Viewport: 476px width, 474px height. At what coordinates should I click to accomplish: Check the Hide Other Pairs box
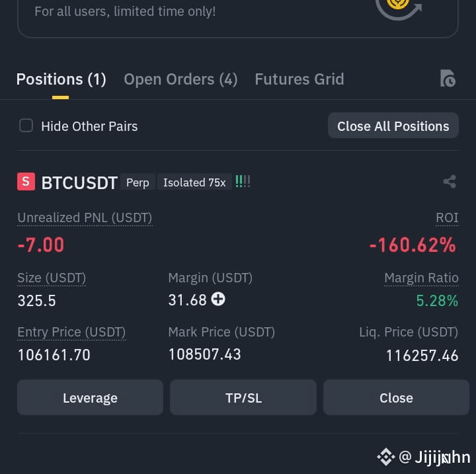[26, 126]
